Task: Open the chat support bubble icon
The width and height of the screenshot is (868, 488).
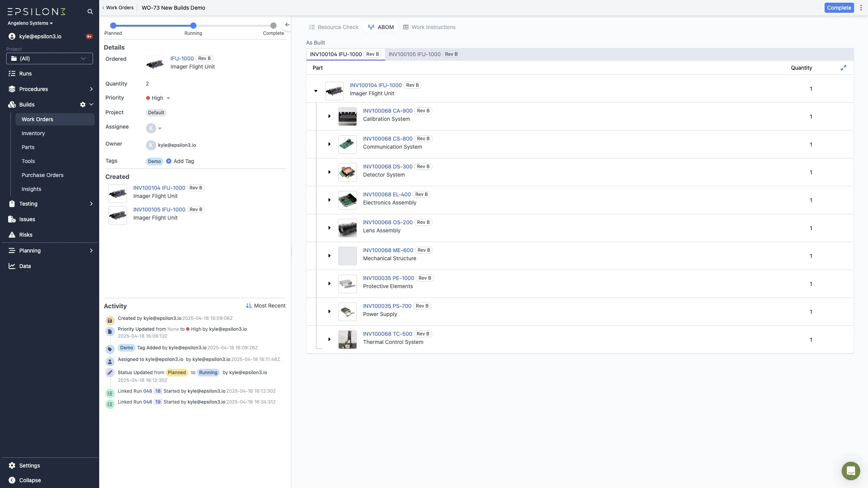Action: pos(851,471)
